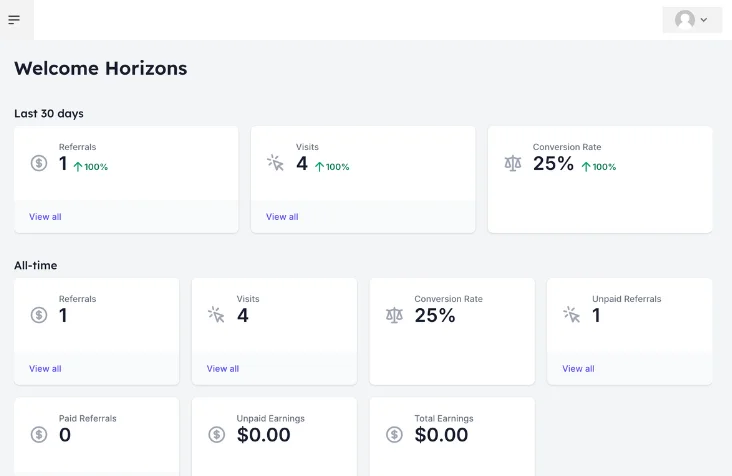This screenshot has width=732, height=476.
Task: Click dollar icon in Unpaid Earnings card
Action: [217, 435]
